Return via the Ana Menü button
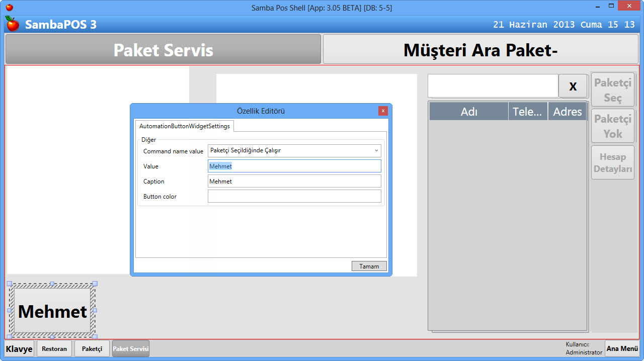 point(622,348)
